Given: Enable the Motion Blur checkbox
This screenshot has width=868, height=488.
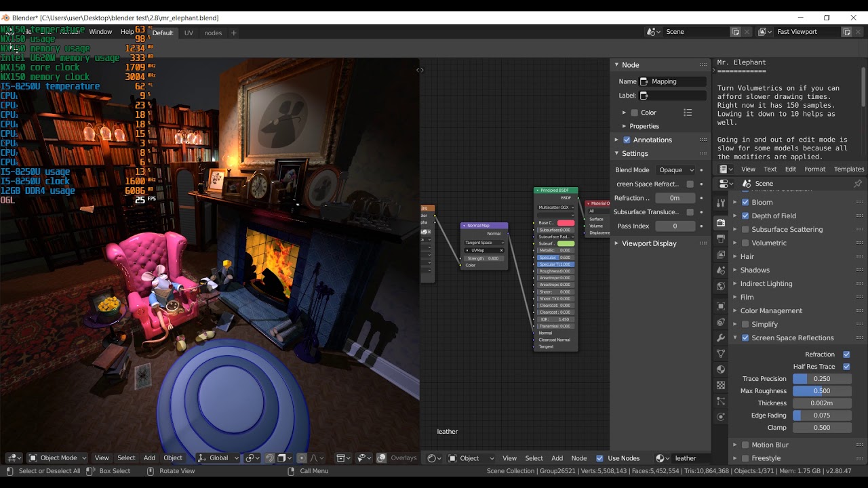Looking at the screenshot, I should [745, 445].
